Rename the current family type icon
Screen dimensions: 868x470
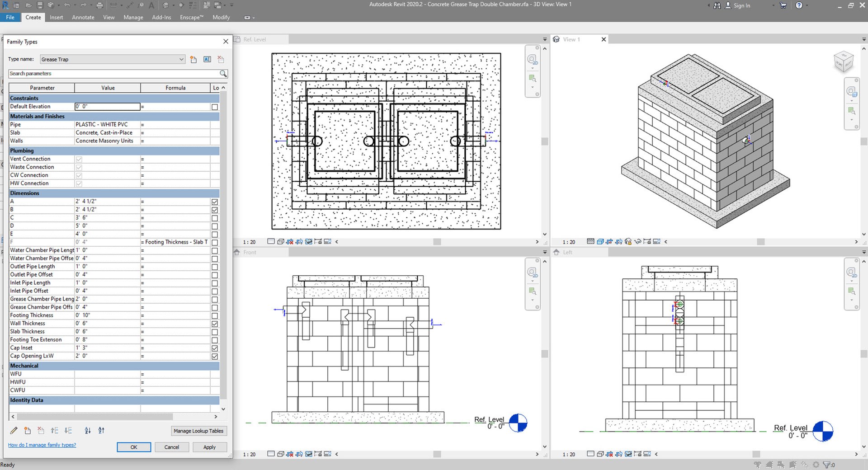click(207, 59)
